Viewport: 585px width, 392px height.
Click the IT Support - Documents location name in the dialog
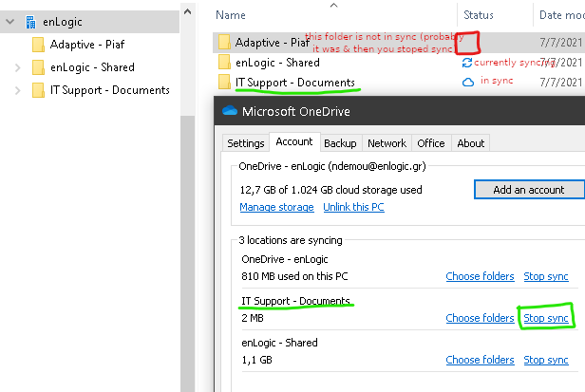(295, 301)
